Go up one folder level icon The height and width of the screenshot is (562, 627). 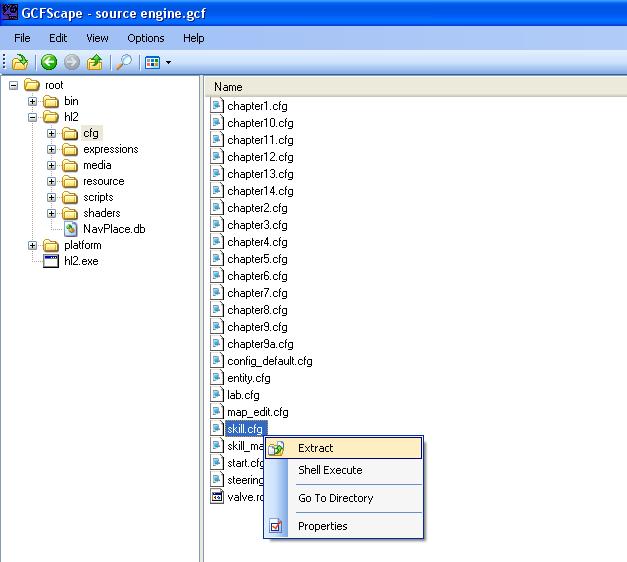tap(95, 62)
